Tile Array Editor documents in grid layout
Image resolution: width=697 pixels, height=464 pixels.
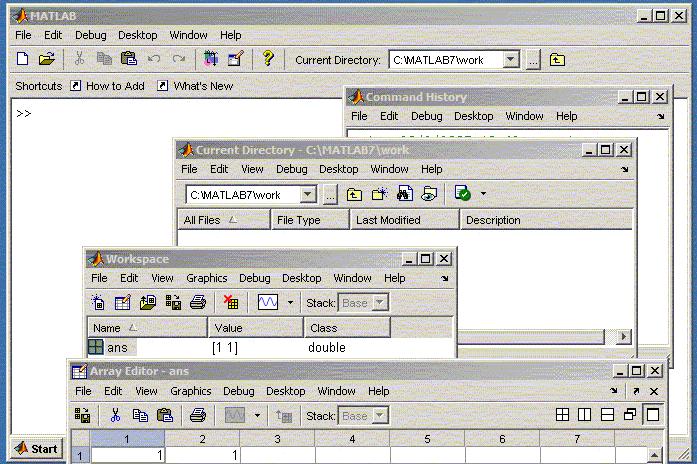562,415
